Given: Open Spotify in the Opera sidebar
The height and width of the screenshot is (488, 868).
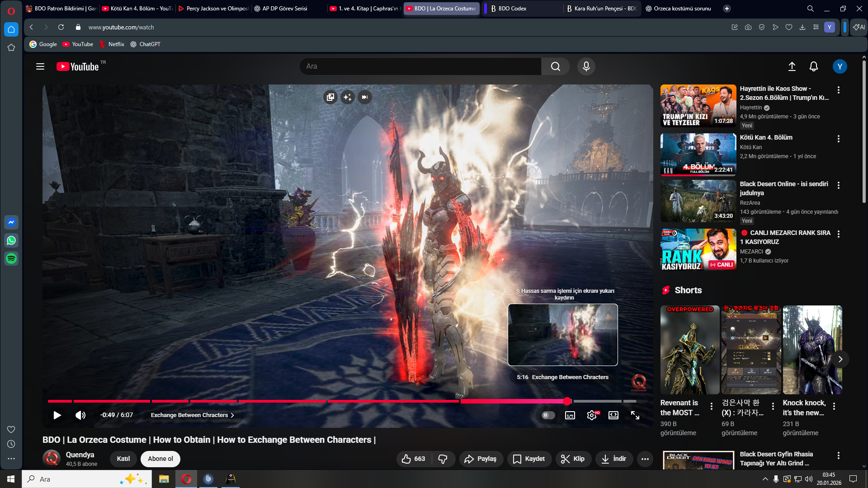Looking at the screenshot, I should (x=11, y=258).
